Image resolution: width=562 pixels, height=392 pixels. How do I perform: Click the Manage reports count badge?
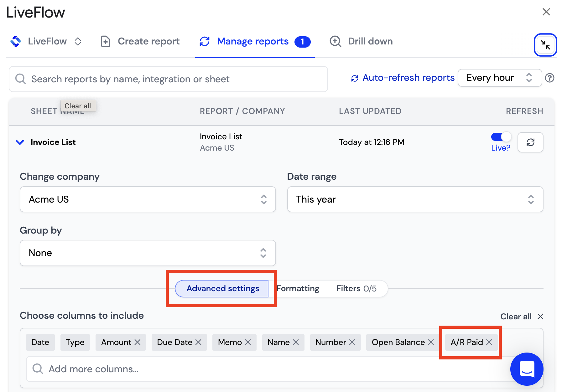pos(303,42)
